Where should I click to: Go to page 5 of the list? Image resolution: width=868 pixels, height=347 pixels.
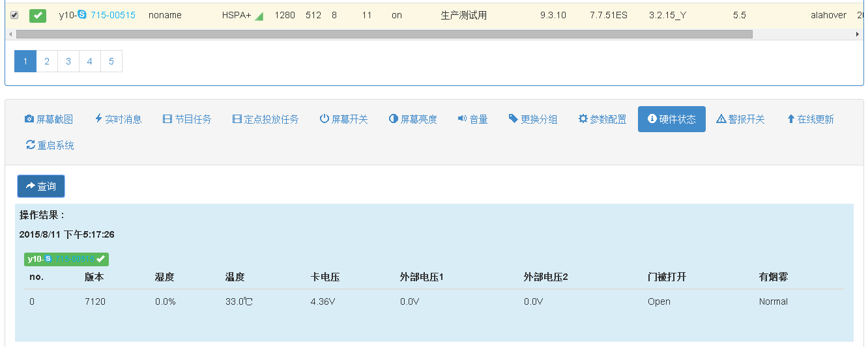[111, 61]
